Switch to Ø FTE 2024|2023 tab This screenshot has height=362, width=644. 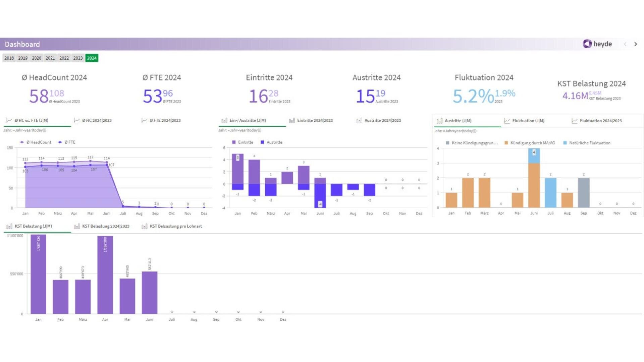[165, 120]
